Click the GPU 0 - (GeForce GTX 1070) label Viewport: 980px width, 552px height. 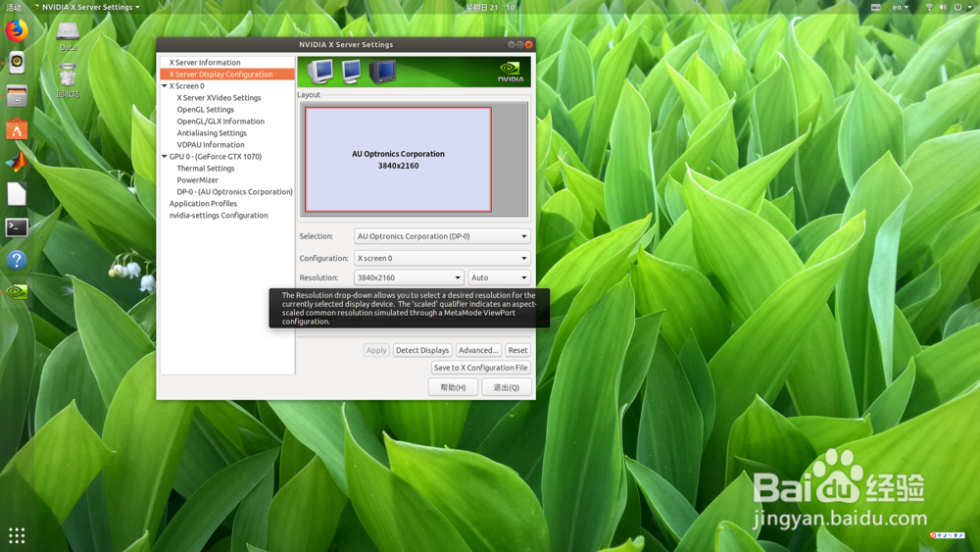(x=215, y=157)
